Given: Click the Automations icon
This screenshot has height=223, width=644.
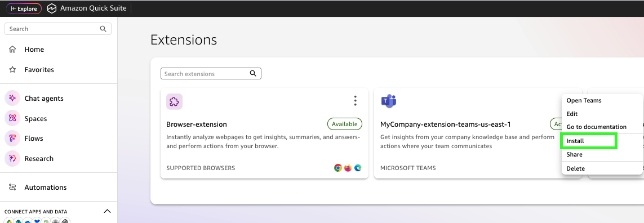Looking at the screenshot, I should tap(12, 188).
